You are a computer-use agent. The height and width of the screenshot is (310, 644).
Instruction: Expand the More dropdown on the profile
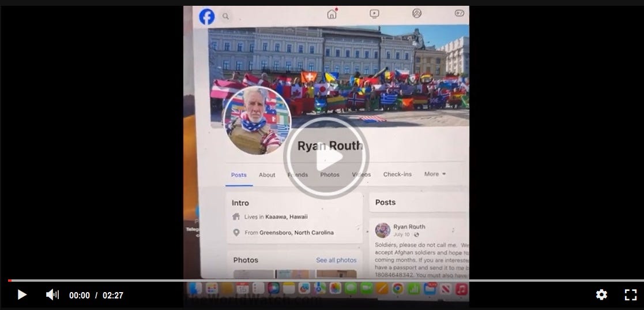pyautogui.click(x=435, y=174)
